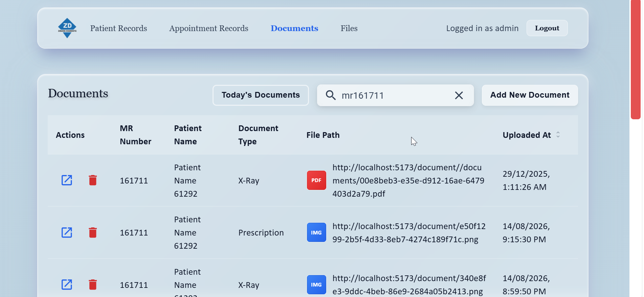This screenshot has height=297, width=644.
Task: Delete the 1:11:26 AM X-Ray PDF document
Action: [93, 180]
